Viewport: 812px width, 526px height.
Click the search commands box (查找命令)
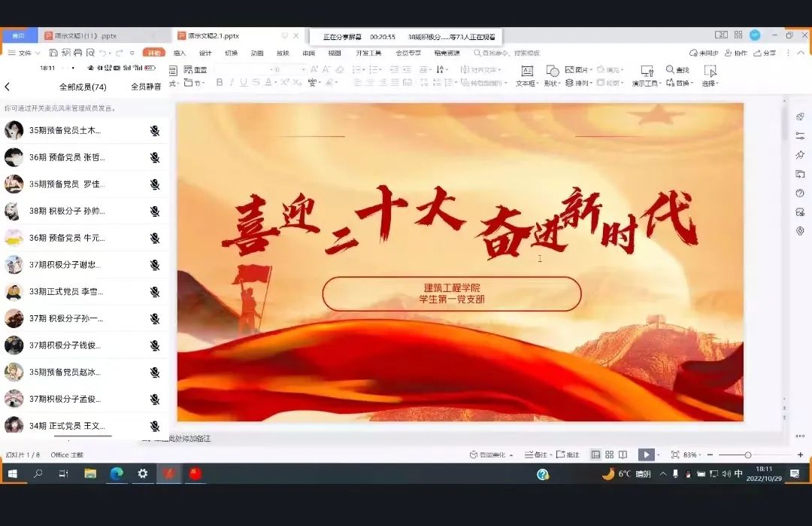coord(507,53)
